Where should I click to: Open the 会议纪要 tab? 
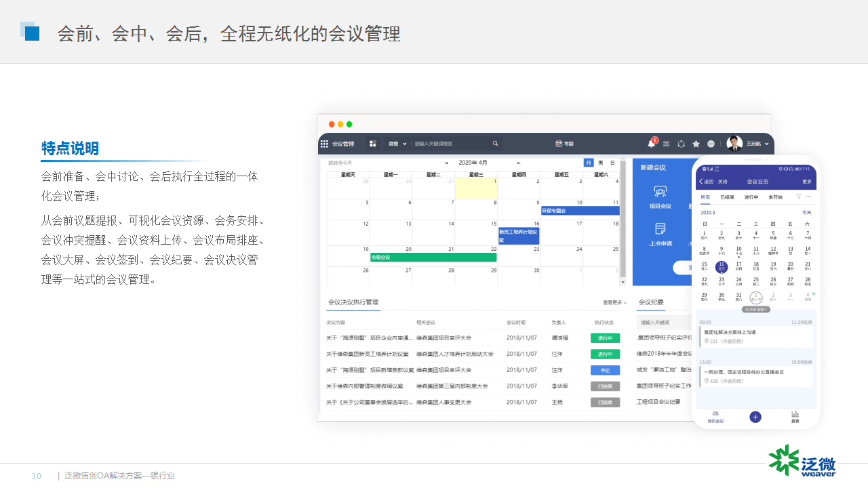tap(651, 302)
